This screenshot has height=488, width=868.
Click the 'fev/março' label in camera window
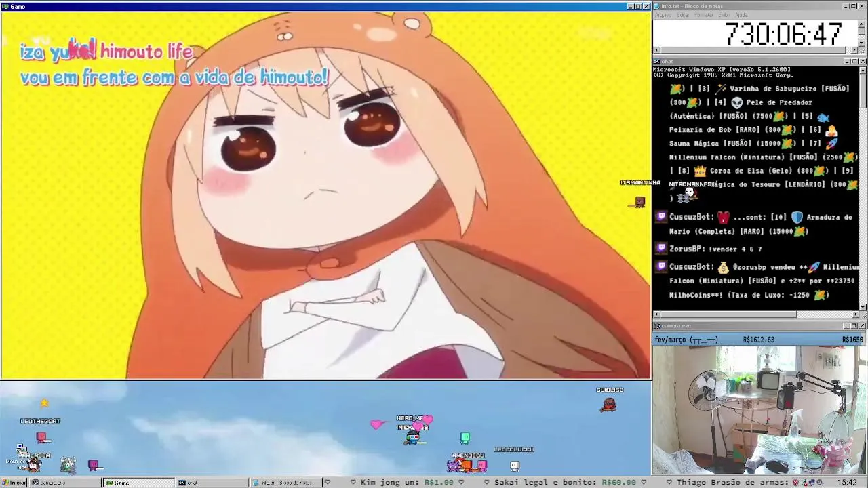[x=671, y=340]
